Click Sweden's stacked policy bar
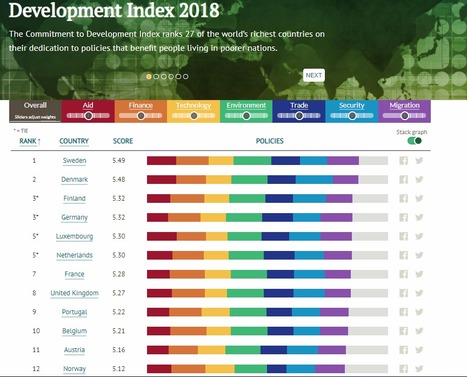467x377 pixels. point(267,161)
